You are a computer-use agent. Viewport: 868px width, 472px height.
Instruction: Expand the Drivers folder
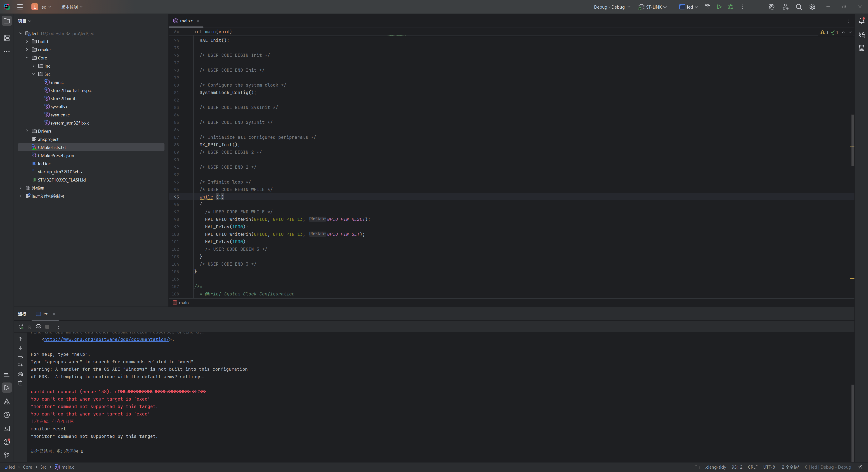tap(27, 131)
